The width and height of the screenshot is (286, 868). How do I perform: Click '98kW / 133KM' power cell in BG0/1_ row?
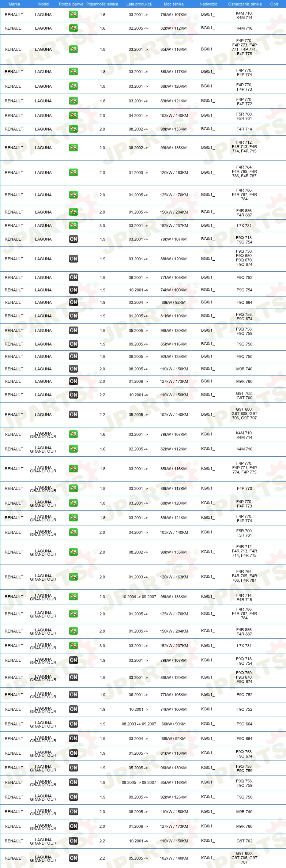pos(173,129)
